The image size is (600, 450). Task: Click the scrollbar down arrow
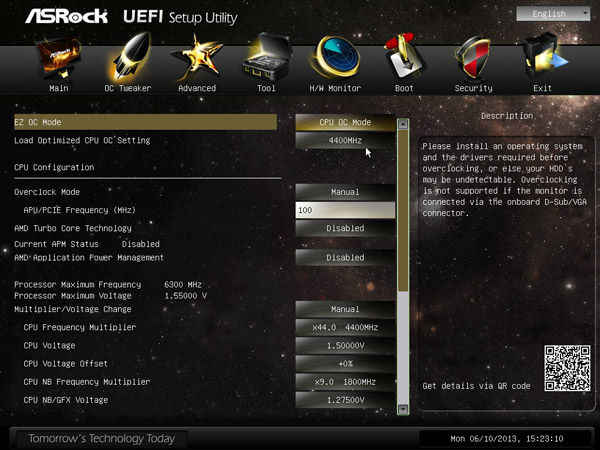(403, 409)
